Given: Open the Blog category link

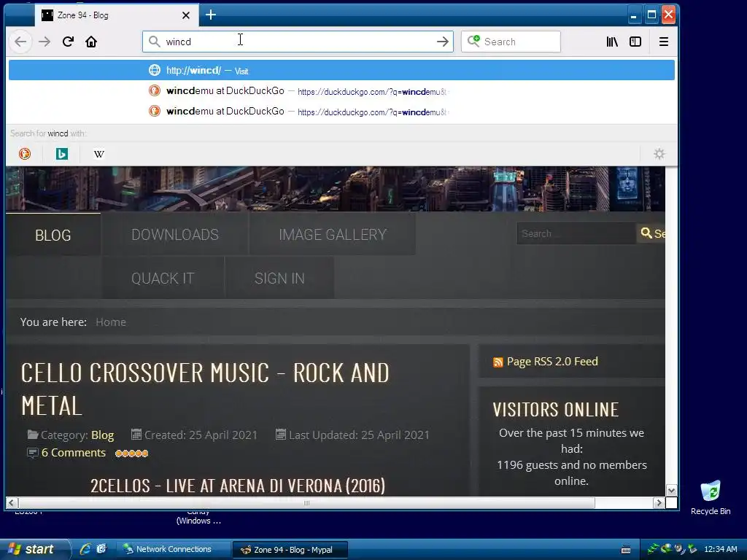Looking at the screenshot, I should 102,435.
